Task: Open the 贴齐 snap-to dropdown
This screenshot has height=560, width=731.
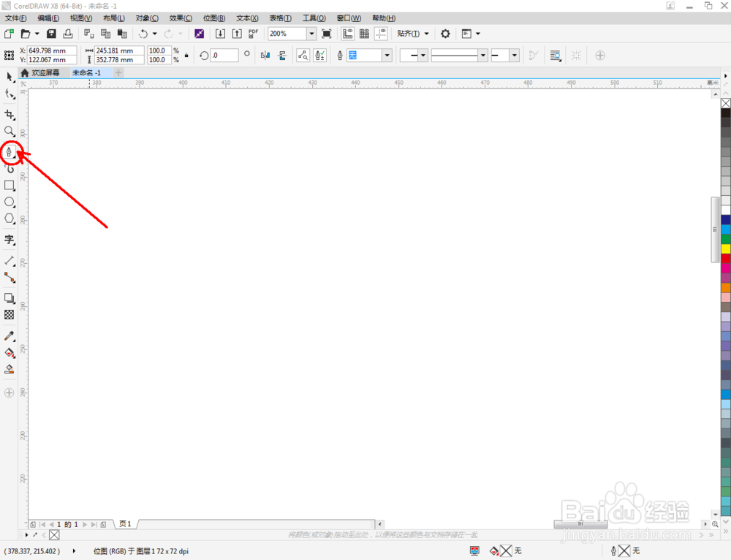Action: [413, 34]
